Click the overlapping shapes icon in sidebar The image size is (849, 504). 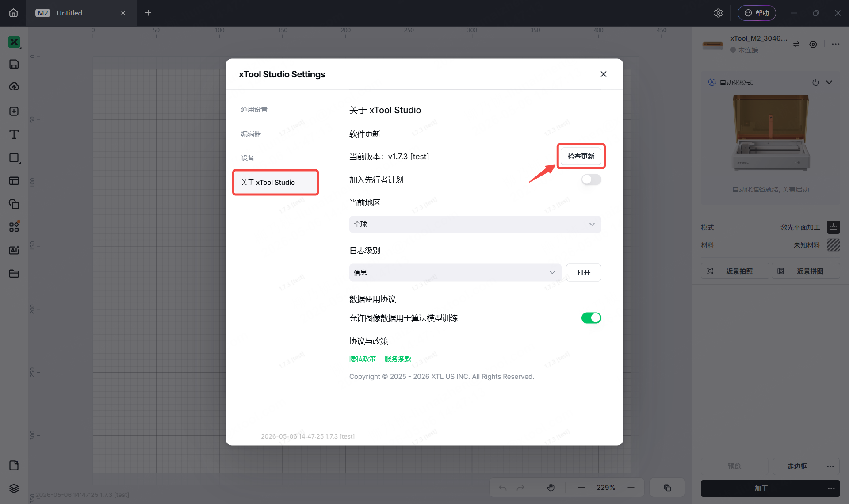pyautogui.click(x=14, y=204)
